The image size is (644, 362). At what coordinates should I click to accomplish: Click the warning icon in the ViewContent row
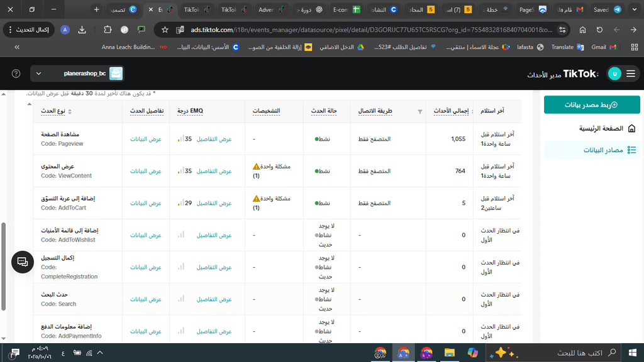(256, 167)
